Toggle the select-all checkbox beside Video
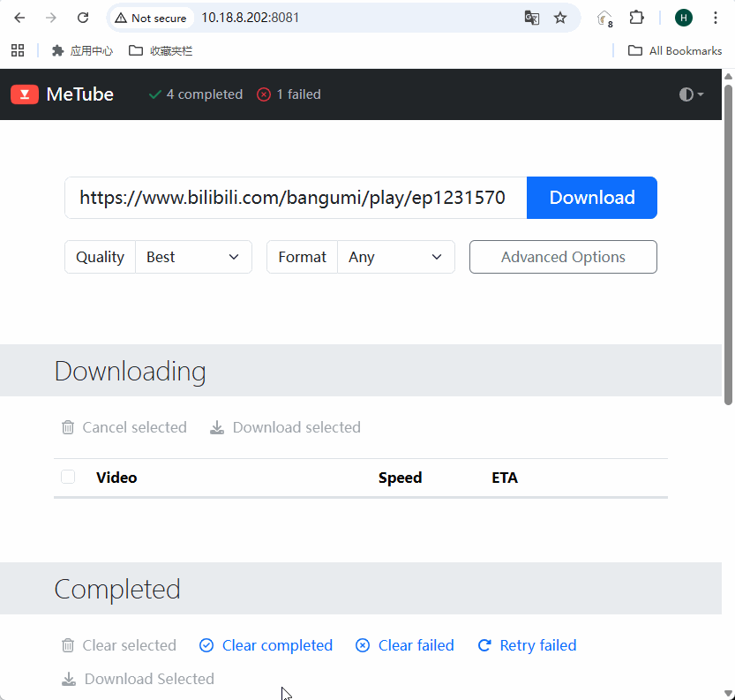Viewport: 735px width, 700px height. (68, 477)
